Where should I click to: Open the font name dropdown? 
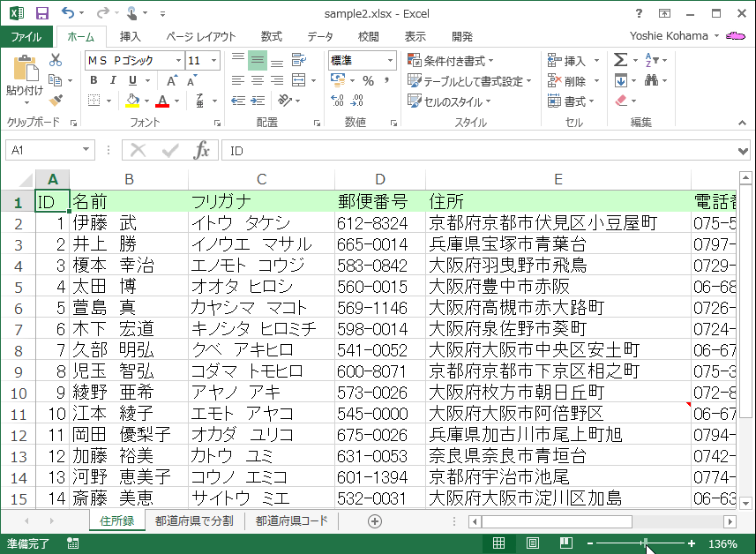coord(178,60)
